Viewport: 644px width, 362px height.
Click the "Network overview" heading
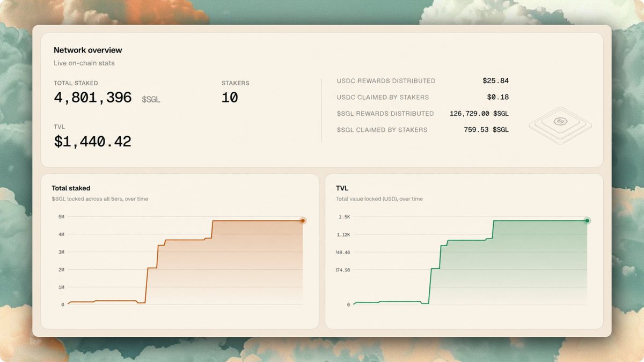pos(88,50)
